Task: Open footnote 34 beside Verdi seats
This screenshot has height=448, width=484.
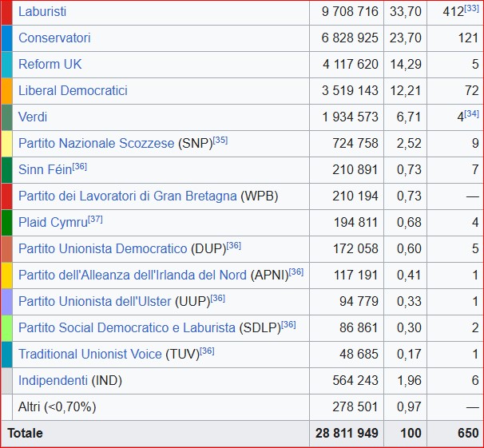Action: [471, 114]
